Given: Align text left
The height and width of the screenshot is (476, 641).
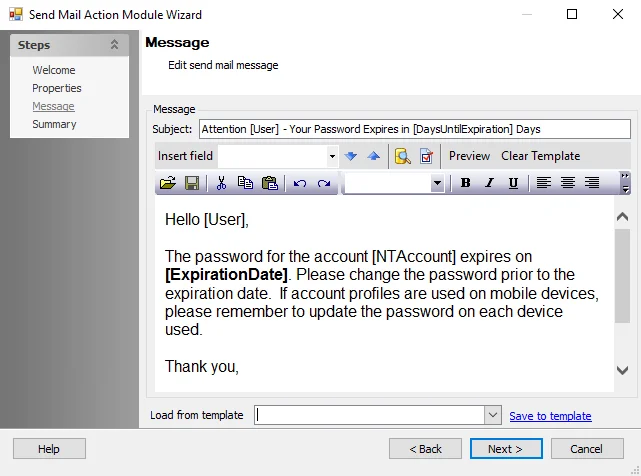Looking at the screenshot, I should click(x=544, y=182).
